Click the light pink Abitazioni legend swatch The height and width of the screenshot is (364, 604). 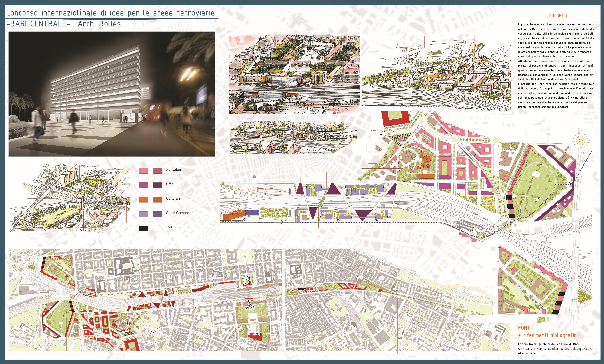tap(143, 171)
